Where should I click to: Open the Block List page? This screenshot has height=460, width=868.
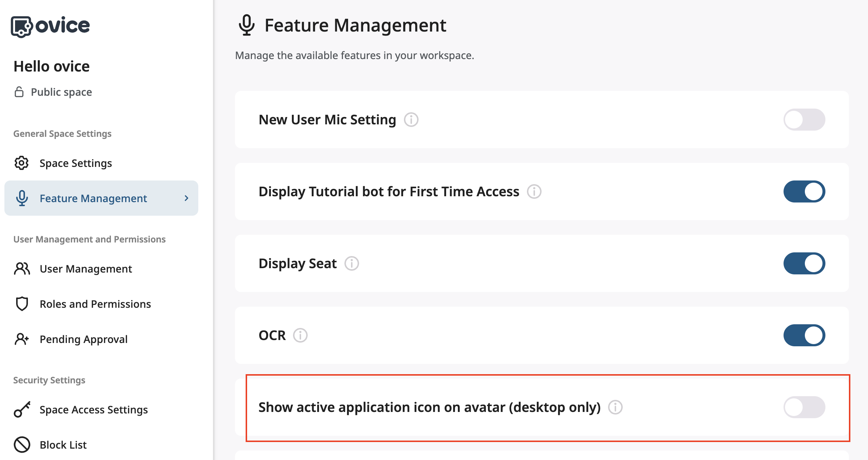pyautogui.click(x=63, y=445)
